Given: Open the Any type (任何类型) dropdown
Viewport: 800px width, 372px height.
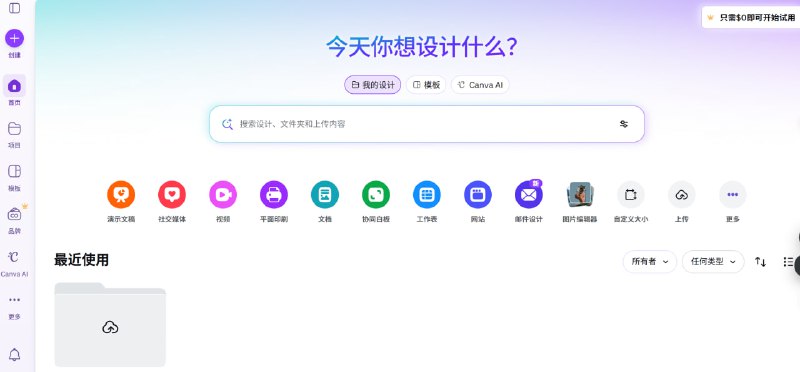Looking at the screenshot, I should (713, 262).
